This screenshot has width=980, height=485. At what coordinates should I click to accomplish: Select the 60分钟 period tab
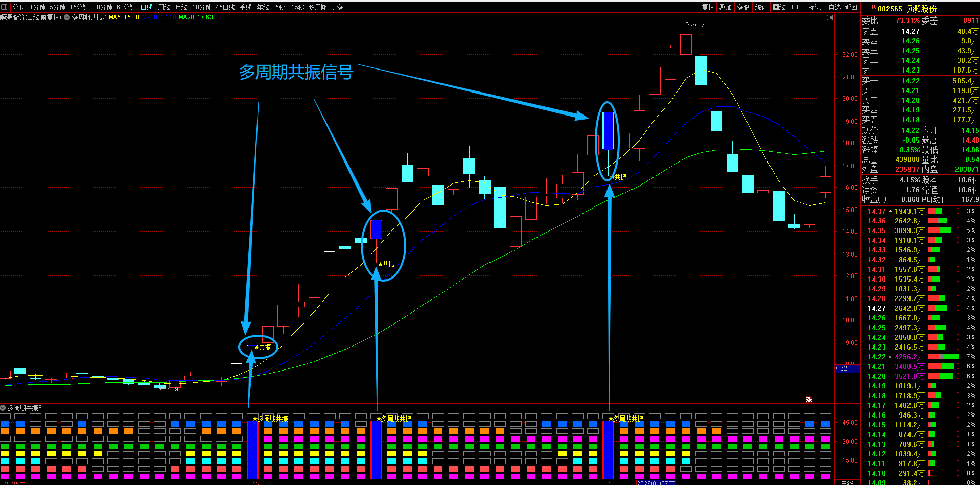[x=126, y=7]
